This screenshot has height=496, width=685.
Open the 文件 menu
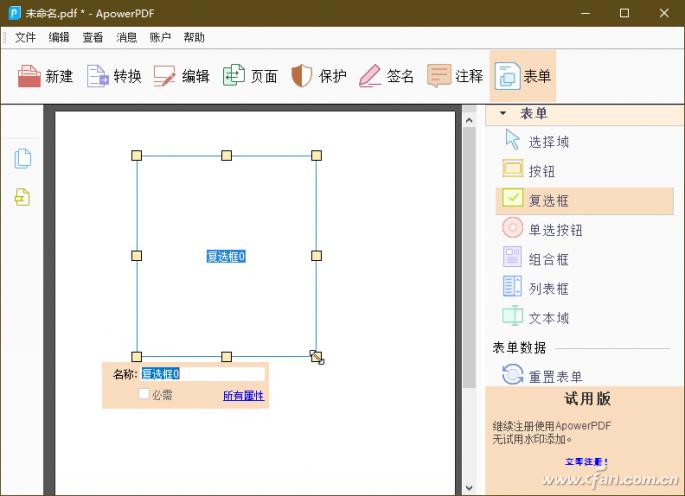[25, 37]
